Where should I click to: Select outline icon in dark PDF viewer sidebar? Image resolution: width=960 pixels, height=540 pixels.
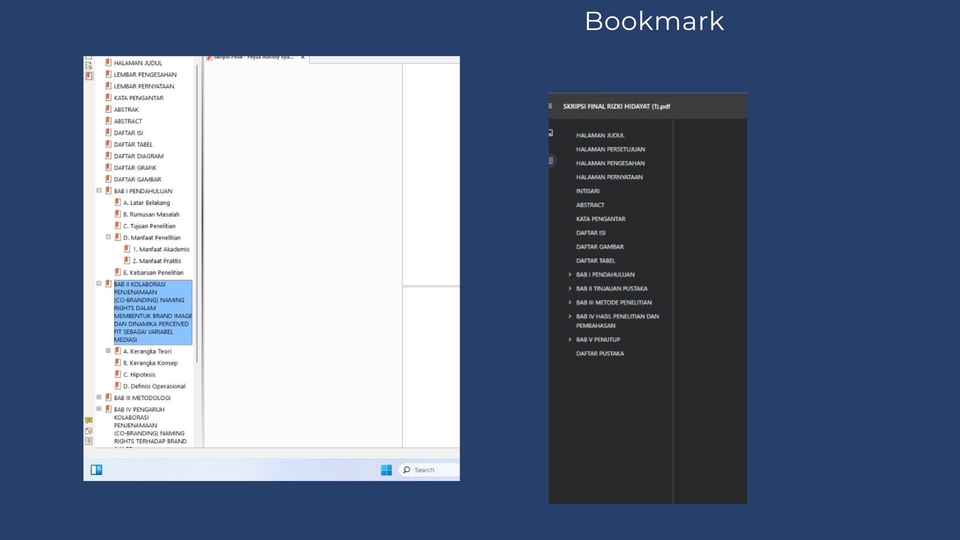pyautogui.click(x=551, y=160)
